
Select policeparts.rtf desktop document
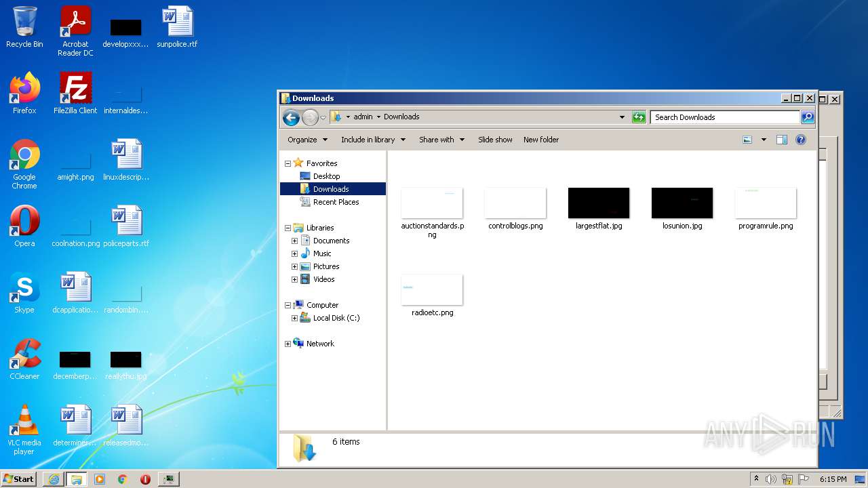click(x=126, y=226)
